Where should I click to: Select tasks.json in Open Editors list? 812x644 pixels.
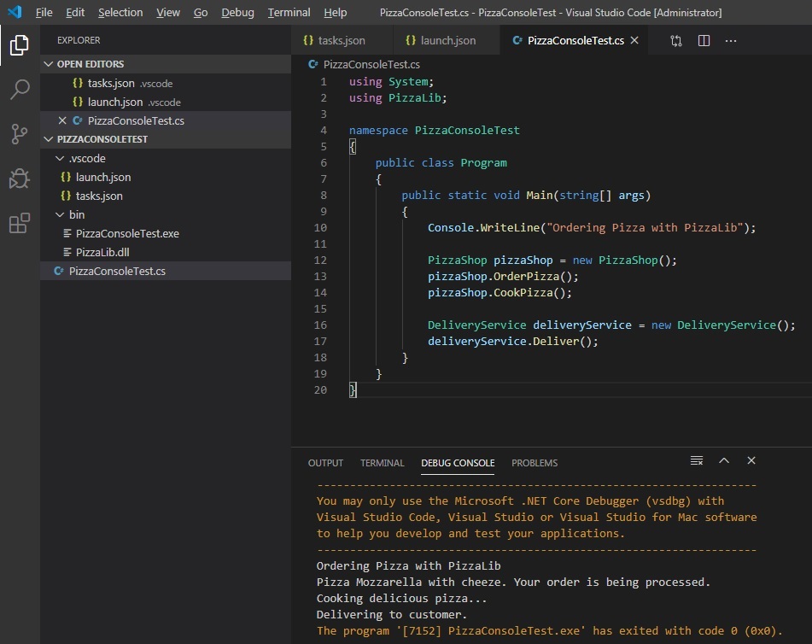click(x=166, y=83)
